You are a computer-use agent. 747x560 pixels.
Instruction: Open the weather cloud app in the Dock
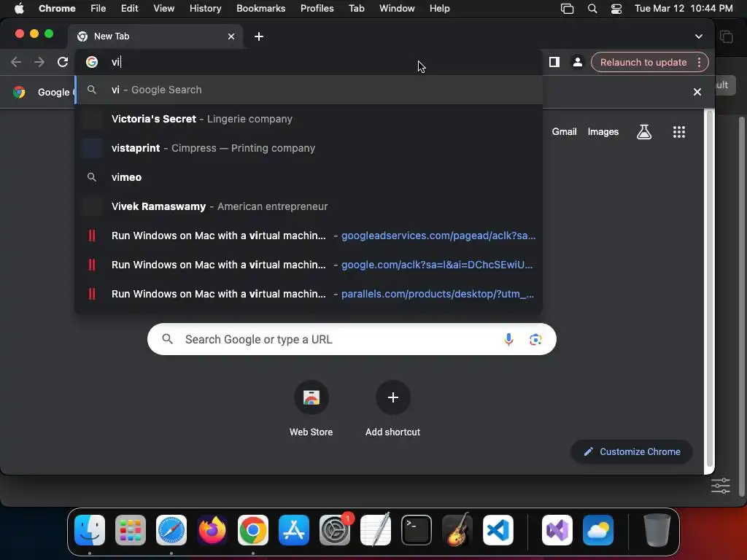click(x=598, y=530)
